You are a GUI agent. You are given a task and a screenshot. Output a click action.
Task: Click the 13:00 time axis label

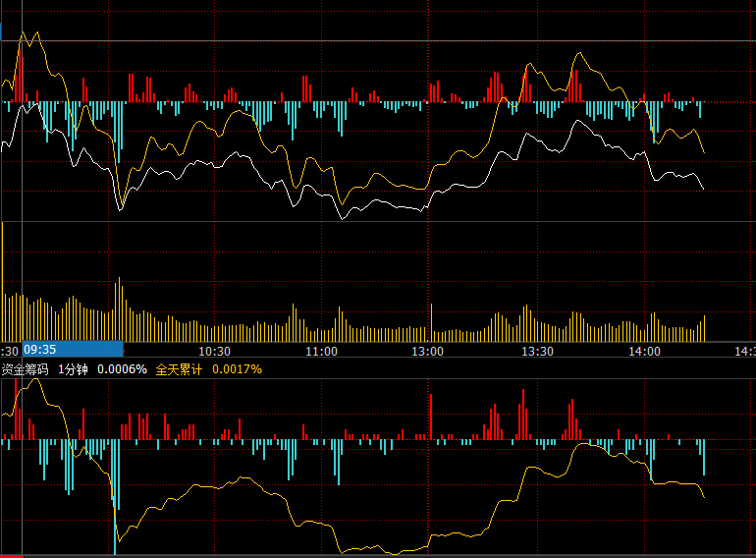click(428, 352)
